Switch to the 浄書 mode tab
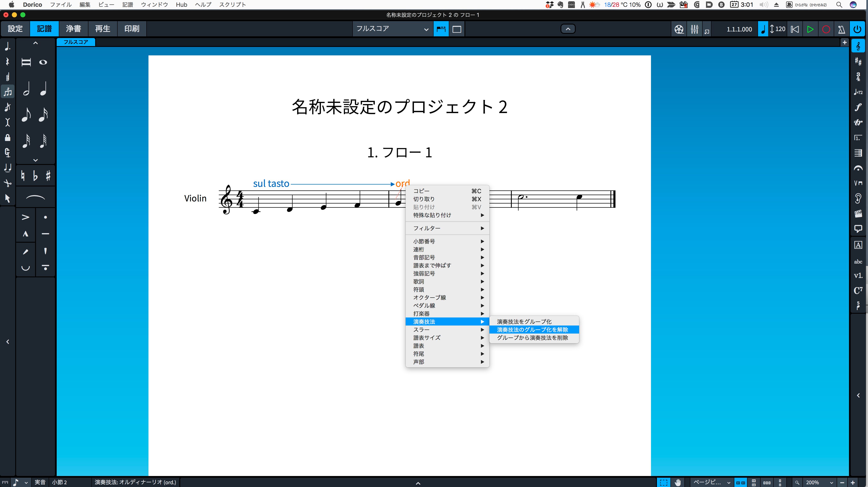 [73, 29]
